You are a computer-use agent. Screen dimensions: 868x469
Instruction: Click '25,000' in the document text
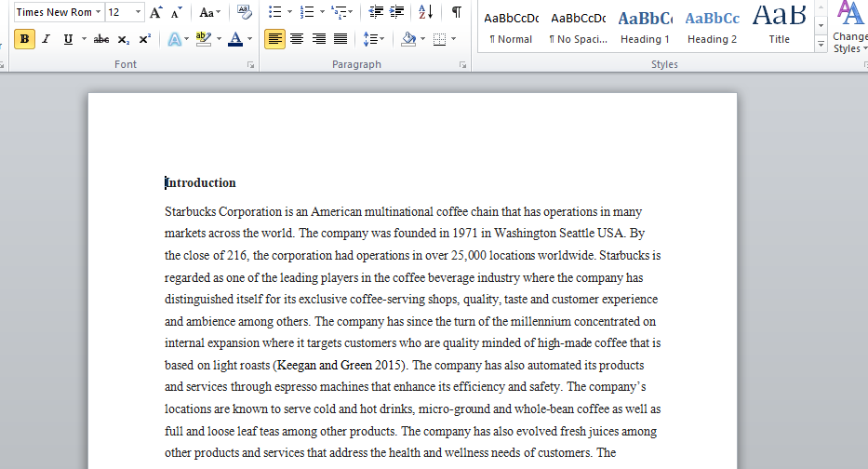tap(468, 256)
